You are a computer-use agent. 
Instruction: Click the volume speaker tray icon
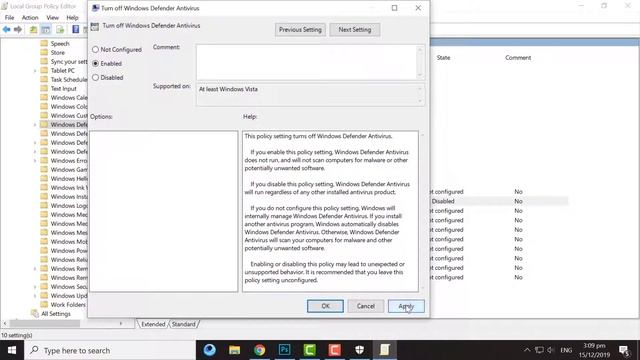550,350
